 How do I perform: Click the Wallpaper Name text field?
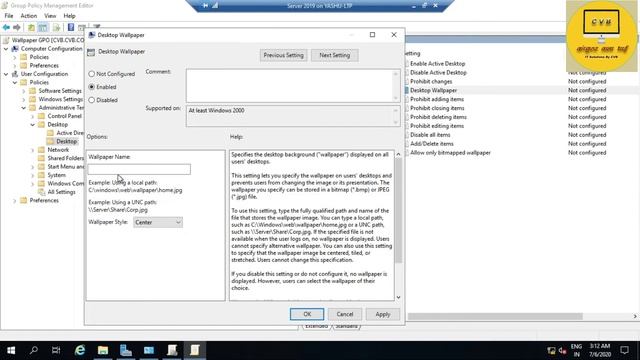click(x=139, y=169)
